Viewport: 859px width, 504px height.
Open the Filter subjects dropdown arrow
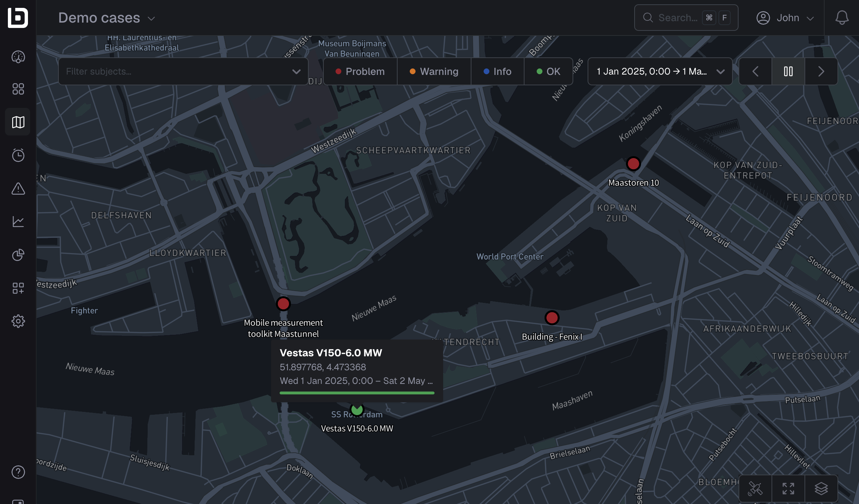[296, 71]
